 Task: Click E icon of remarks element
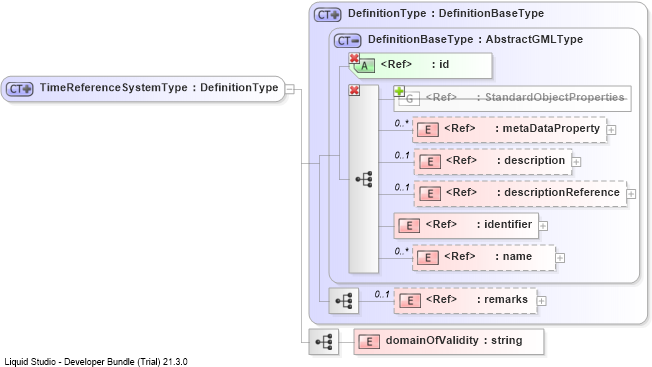(410, 301)
